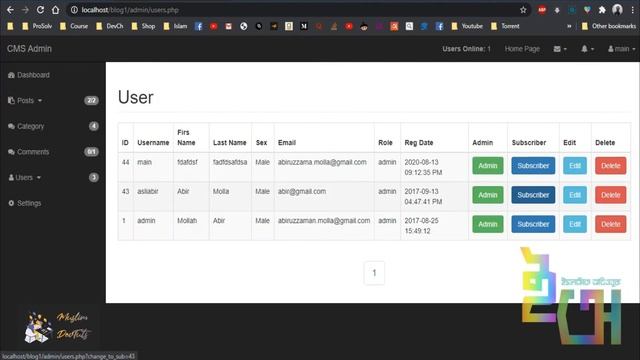Make asiiabir an Admin

(488, 195)
